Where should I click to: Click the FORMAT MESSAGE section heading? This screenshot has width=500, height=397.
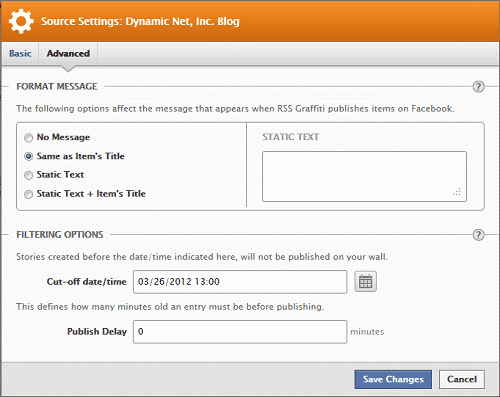click(57, 87)
